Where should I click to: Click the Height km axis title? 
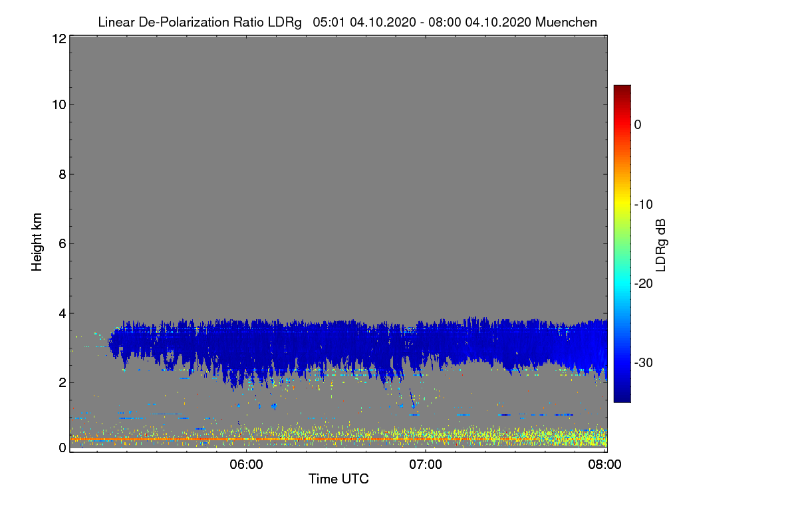[x=37, y=243]
